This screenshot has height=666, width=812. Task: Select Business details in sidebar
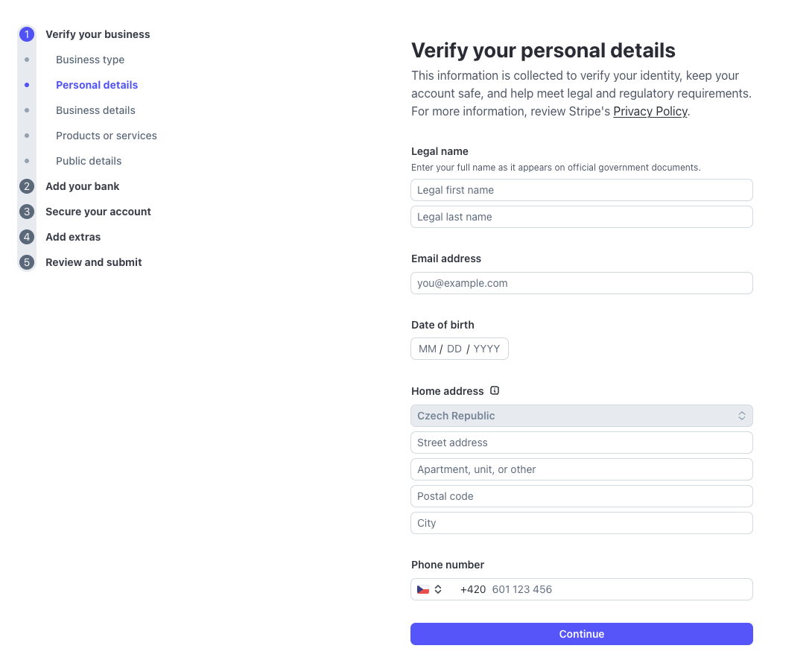95,110
